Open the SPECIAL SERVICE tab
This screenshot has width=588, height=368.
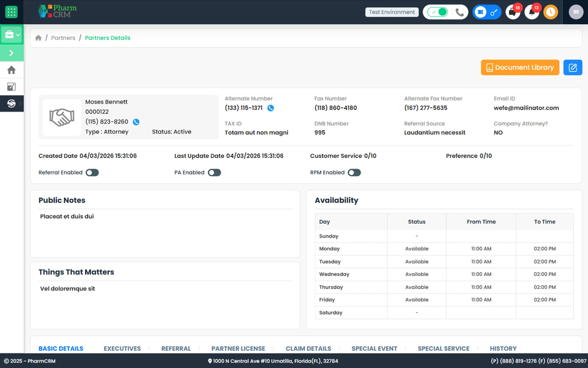444,348
